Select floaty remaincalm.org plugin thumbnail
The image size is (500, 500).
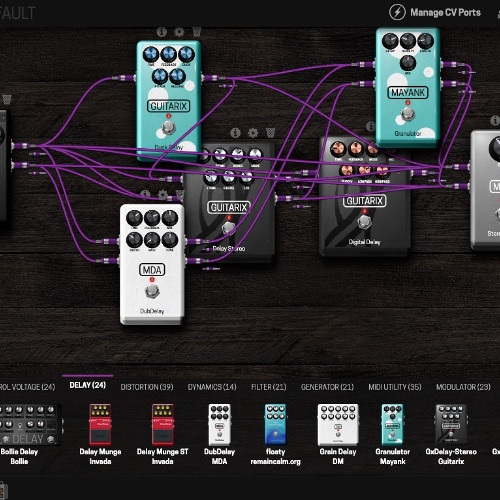275,425
